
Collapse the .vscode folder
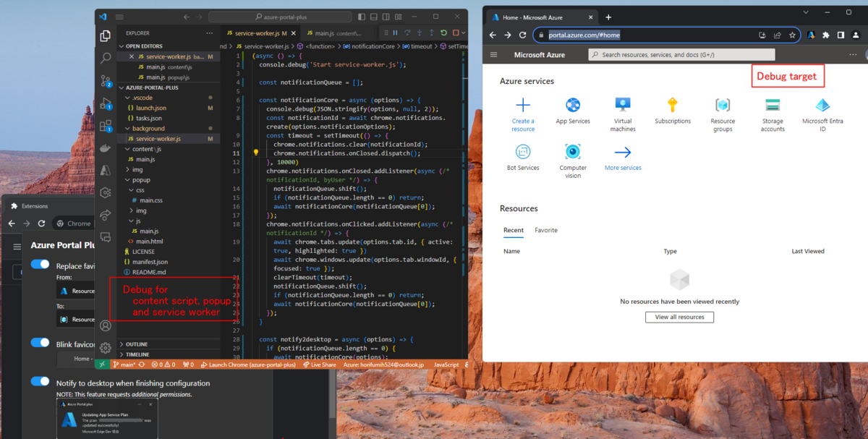click(168, 98)
